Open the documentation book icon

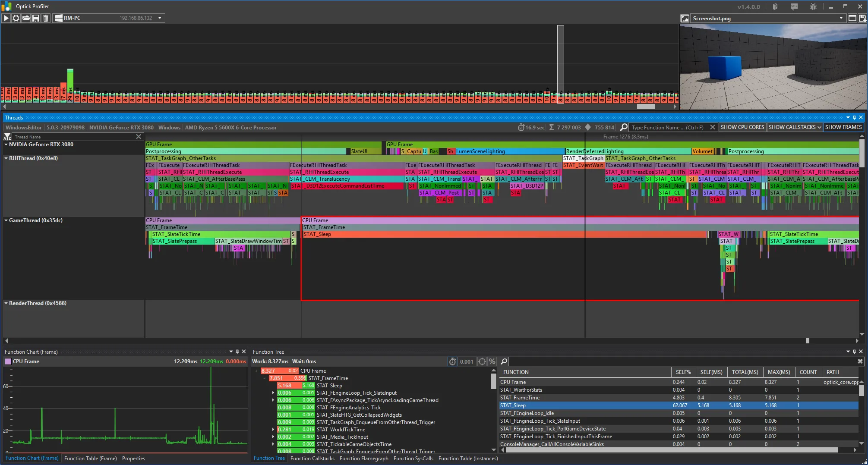coord(775,6)
